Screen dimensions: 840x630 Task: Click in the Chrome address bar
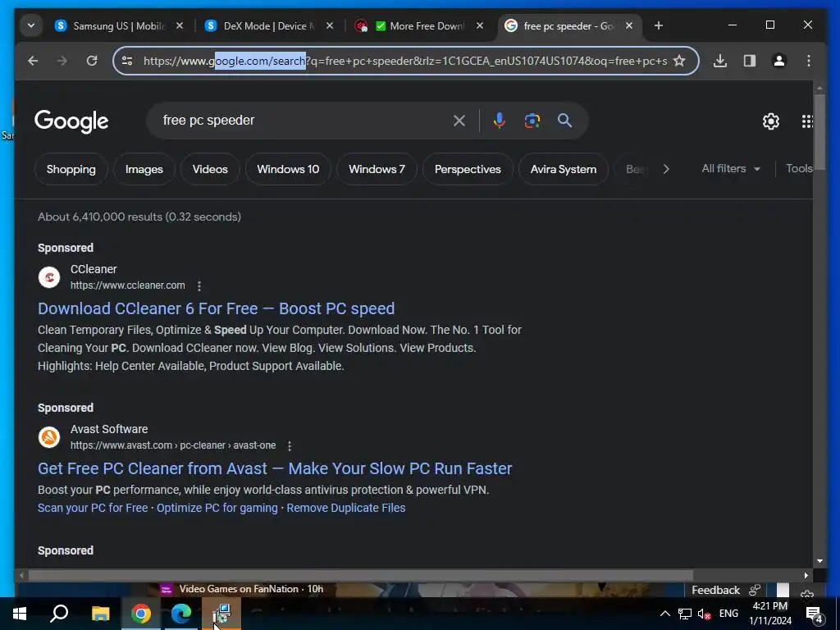click(x=405, y=61)
